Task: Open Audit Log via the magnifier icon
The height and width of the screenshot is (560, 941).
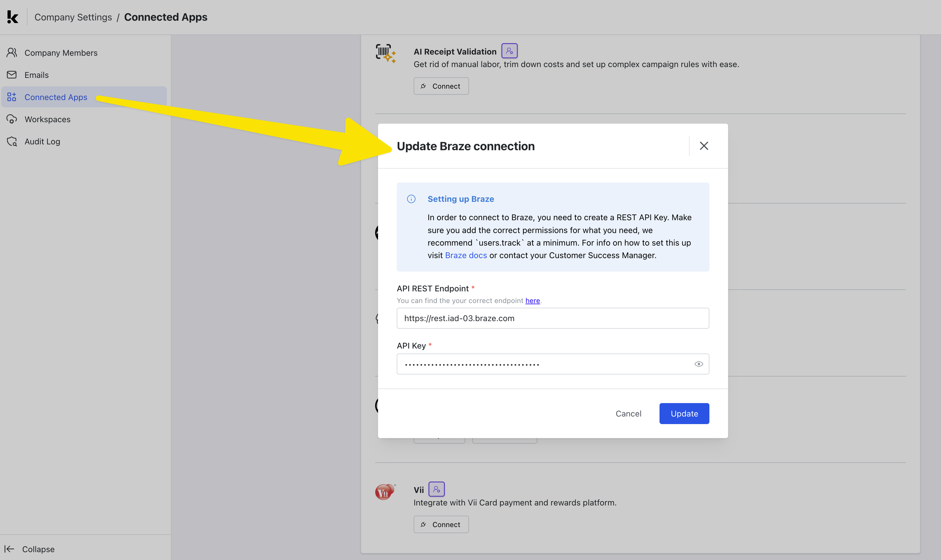Action: click(x=12, y=141)
